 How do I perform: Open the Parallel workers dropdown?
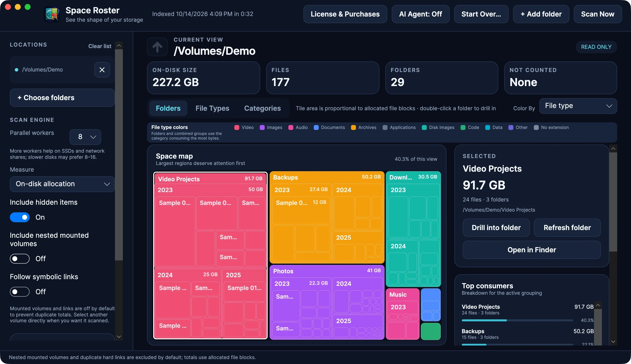[x=85, y=137]
